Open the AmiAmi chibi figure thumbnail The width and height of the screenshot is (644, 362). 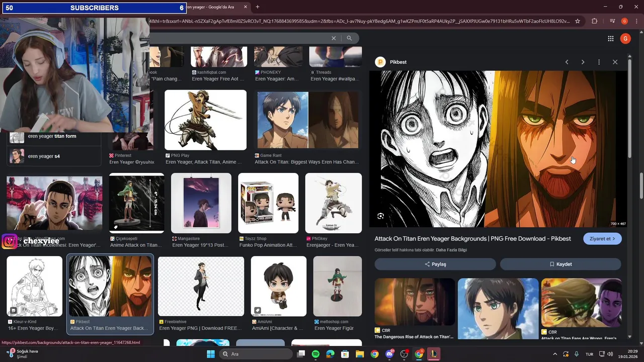coord(279,287)
